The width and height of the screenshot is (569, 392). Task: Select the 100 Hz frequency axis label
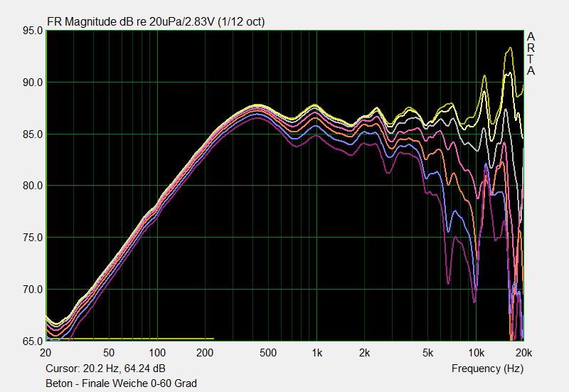click(x=157, y=353)
